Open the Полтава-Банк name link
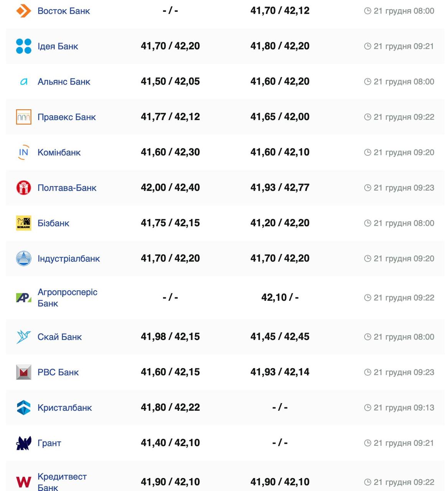 (67, 188)
